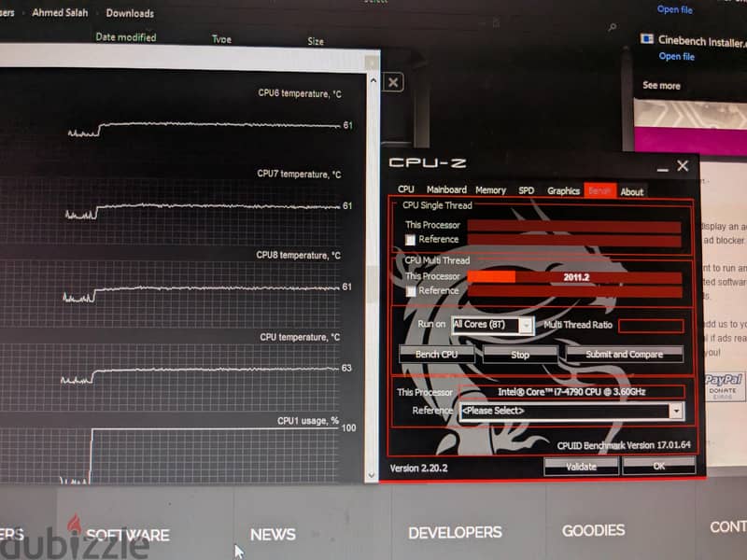Click the X icon beside the graph window
The width and height of the screenshot is (747, 560).
[393, 82]
